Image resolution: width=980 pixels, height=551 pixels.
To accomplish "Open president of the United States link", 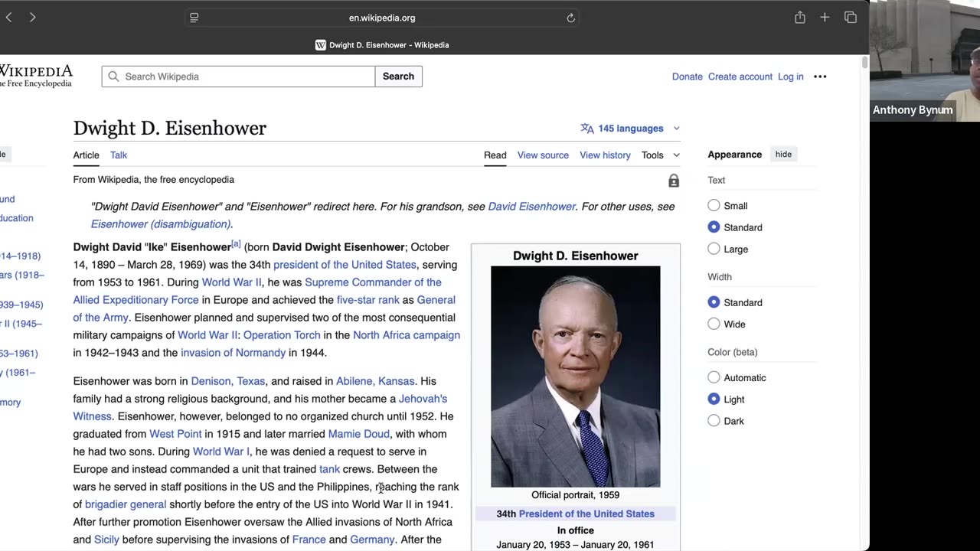I will (345, 265).
